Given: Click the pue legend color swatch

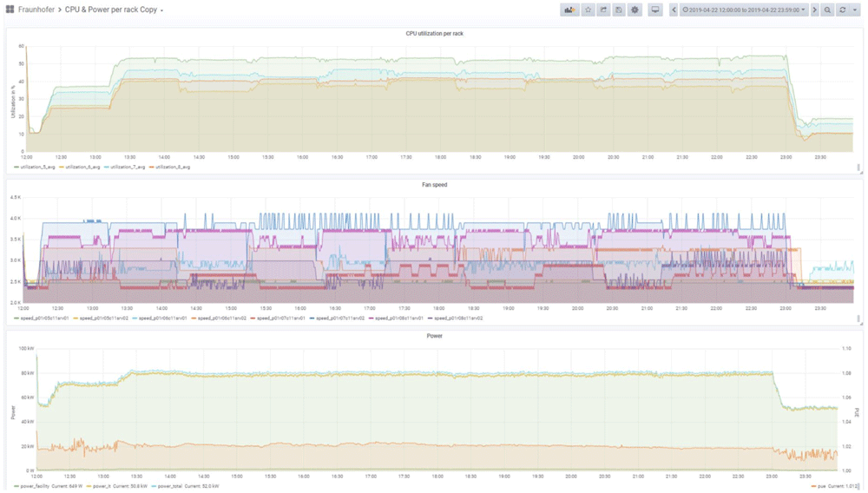Looking at the screenshot, I should coord(813,486).
